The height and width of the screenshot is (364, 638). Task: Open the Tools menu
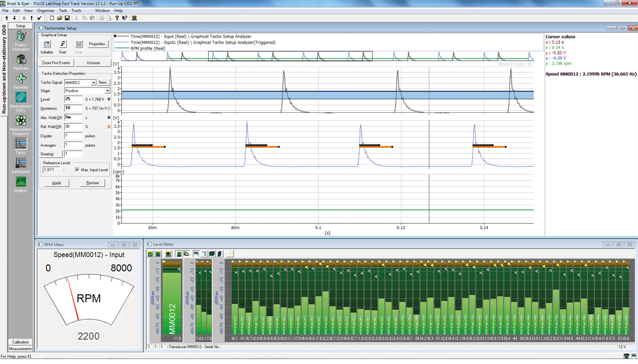[76, 10]
